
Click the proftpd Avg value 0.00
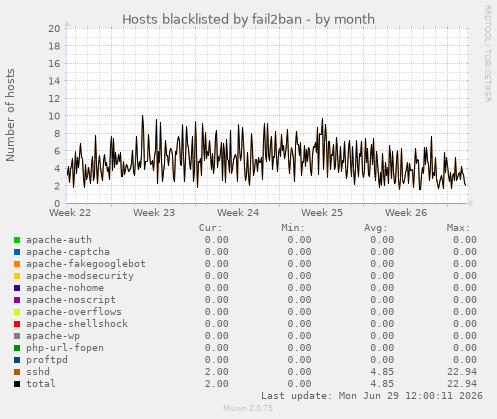pyautogui.click(x=382, y=360)
